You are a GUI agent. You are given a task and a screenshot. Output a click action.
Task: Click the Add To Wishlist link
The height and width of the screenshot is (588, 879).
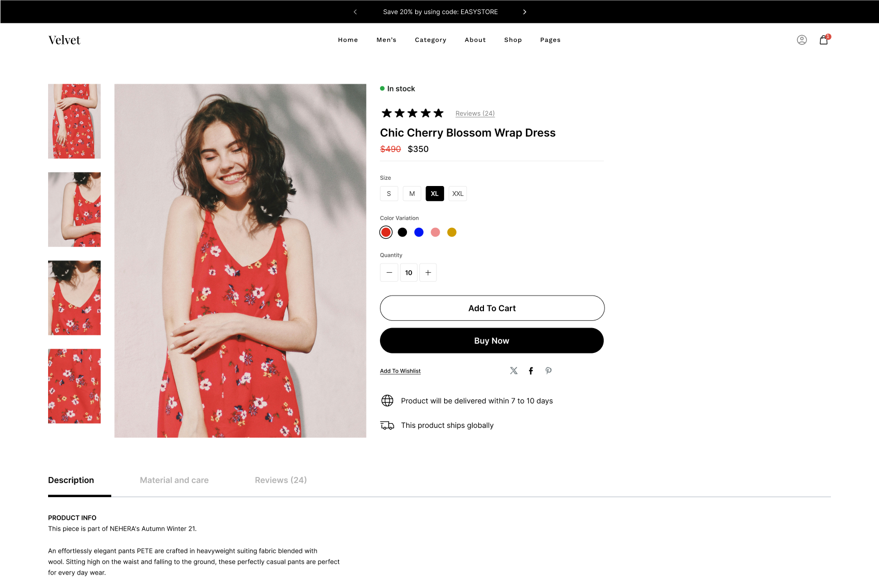(400, 371)
